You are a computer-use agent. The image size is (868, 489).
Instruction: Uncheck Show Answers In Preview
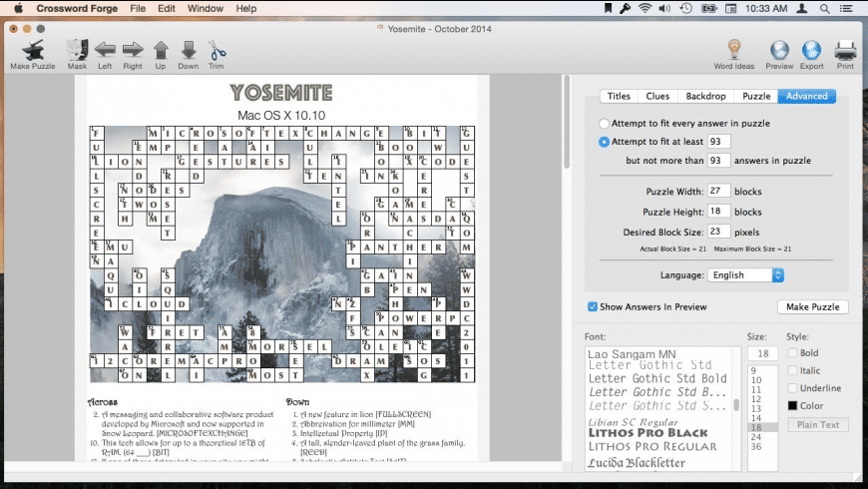593,306
